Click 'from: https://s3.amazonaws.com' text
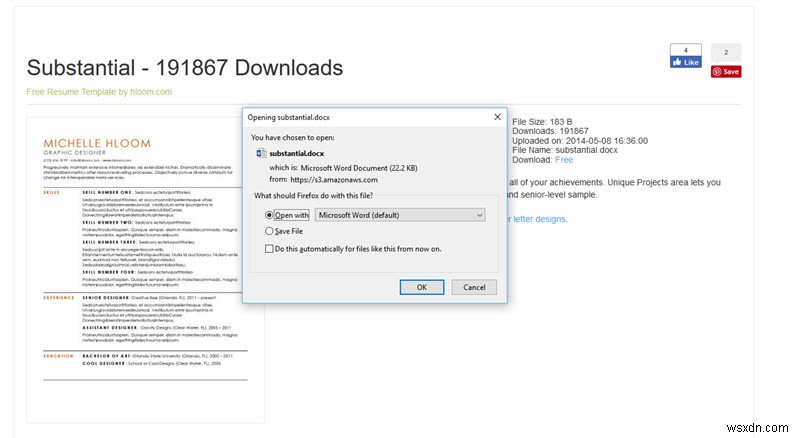This screenshot has height=438, width=800. coord(323,180)
